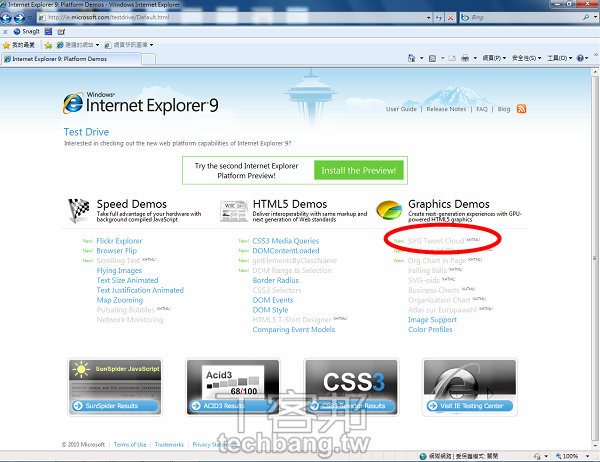600x462 pixels.
Task: Expand the address bar history dropdown
Action: point(429,18)
